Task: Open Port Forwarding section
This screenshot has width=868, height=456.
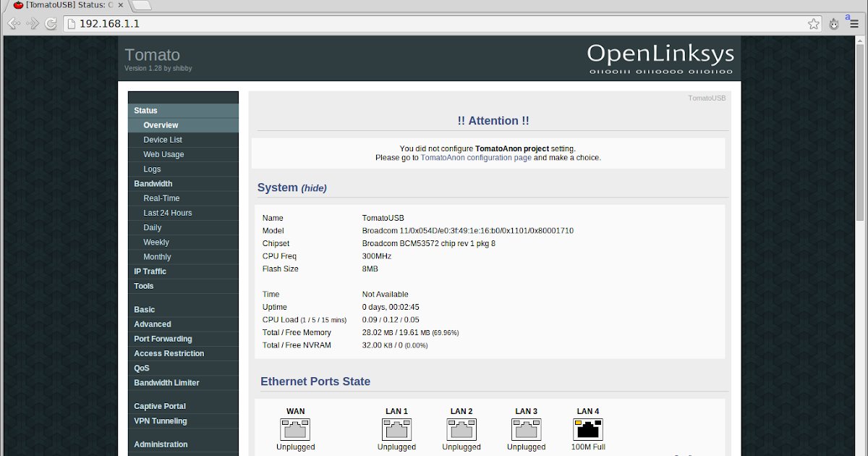Action: pos(183,339)
